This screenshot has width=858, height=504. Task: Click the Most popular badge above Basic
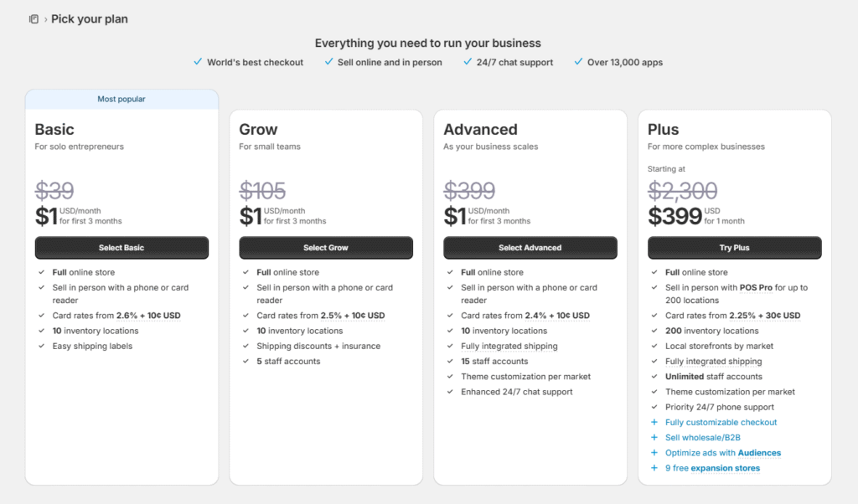click(121, 100)
